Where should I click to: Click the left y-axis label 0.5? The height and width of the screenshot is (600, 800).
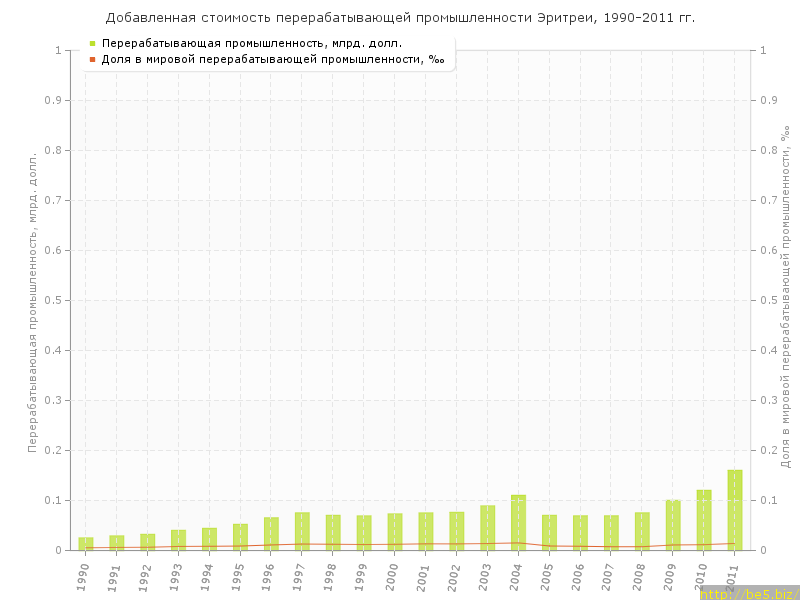[x=53, y=300]
